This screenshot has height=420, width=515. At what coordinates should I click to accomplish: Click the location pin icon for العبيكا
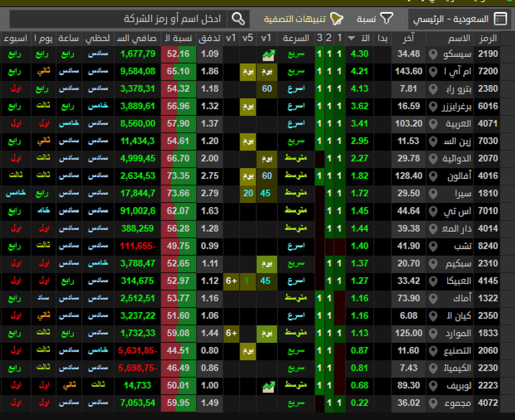pos(433,281)
